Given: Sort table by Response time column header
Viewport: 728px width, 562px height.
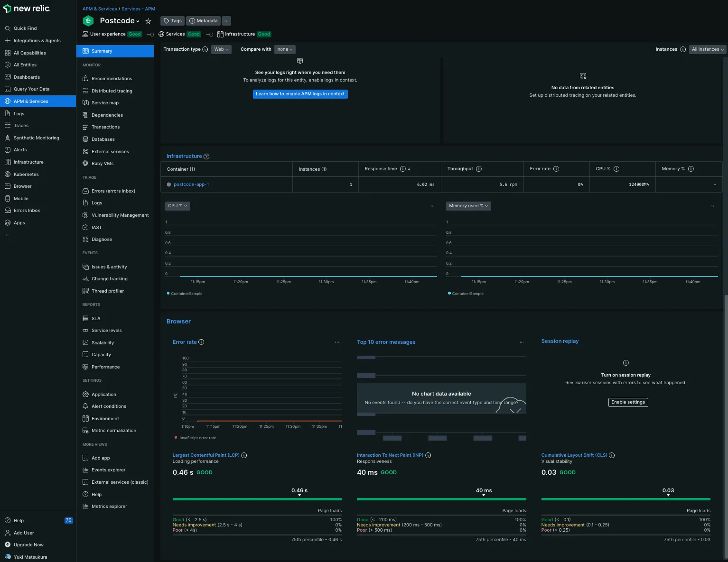Looking at the screenshot, I should pyautogui.click(x=381, y=169).
